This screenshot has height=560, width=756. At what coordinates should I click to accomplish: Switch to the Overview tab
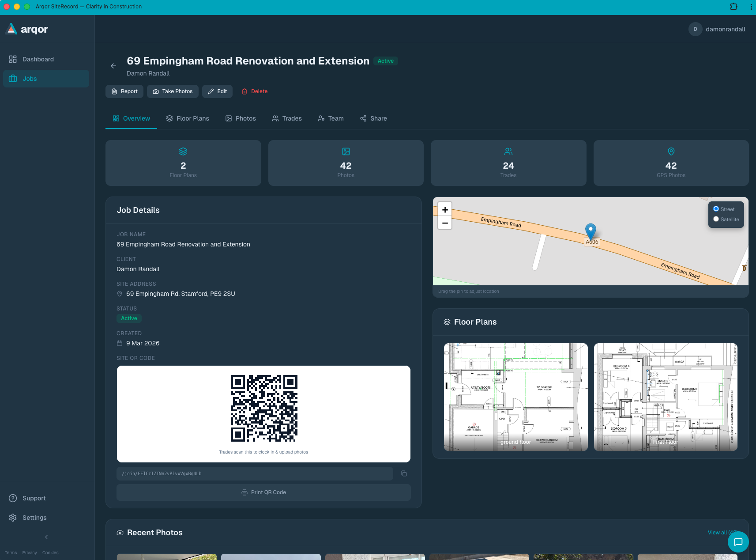coord(131,118)
